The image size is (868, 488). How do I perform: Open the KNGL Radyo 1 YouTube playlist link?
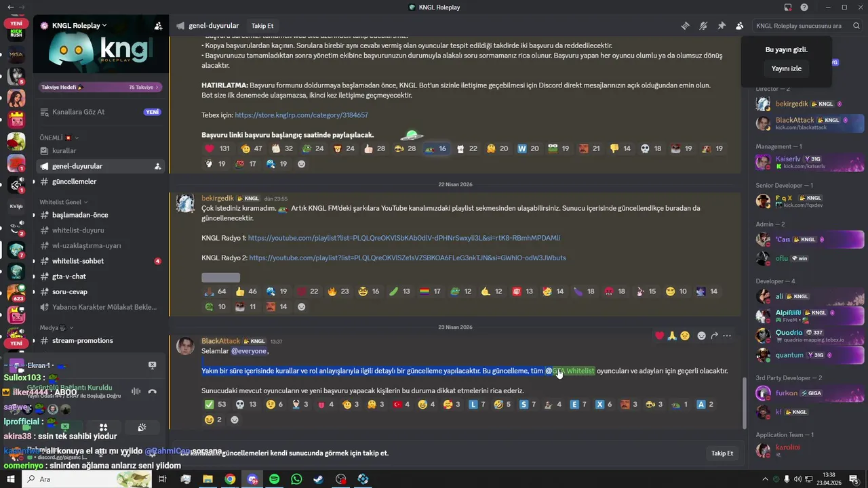coord(403,238)
